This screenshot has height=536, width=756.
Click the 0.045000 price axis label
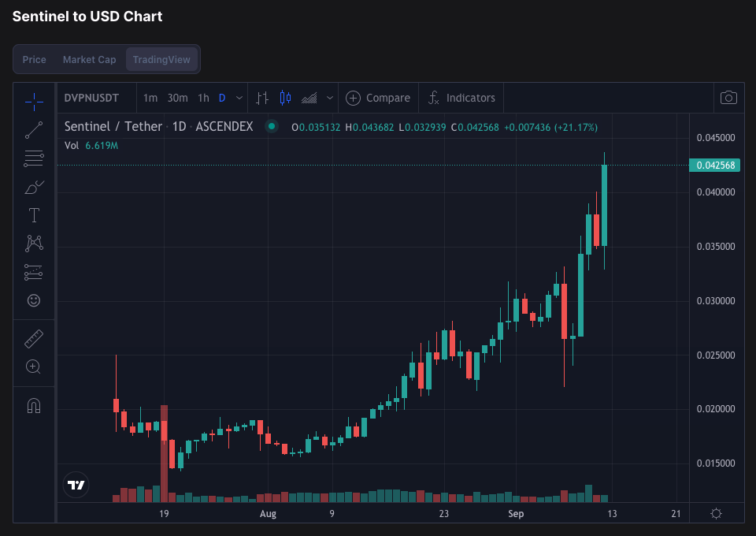716,138
